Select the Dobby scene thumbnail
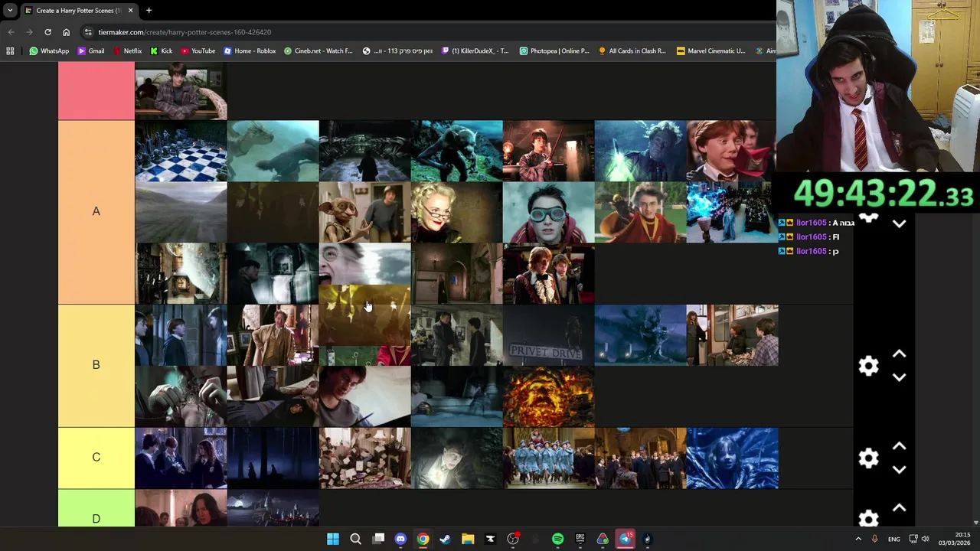 (364, 212)
